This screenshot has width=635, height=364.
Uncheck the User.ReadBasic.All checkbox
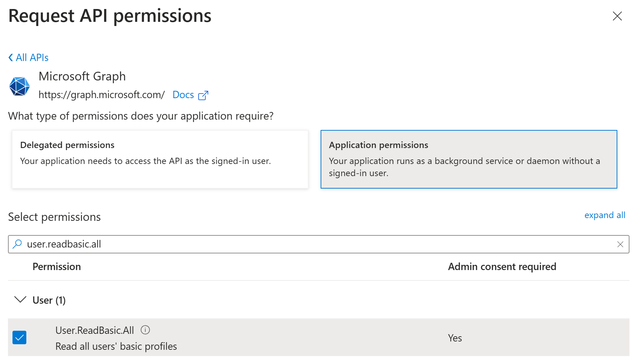pyautogui.click(x=19, y=337)
